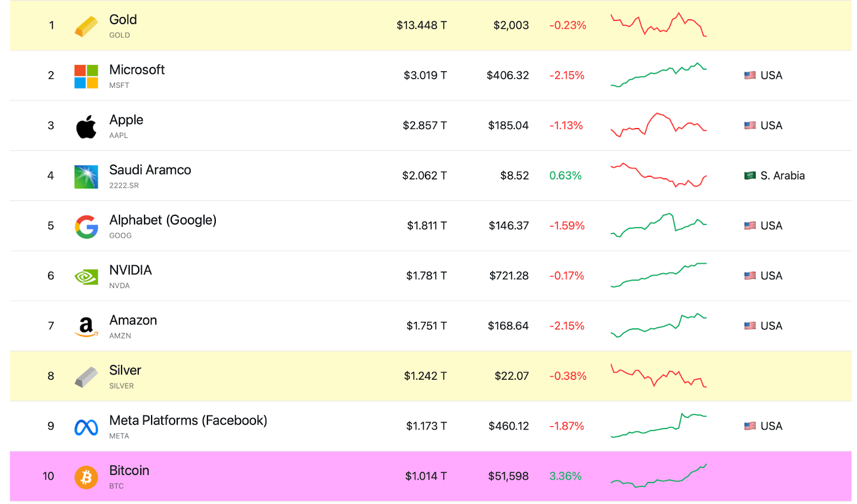Click the USA flag in Alphabet row

click(x=750, y=225)
